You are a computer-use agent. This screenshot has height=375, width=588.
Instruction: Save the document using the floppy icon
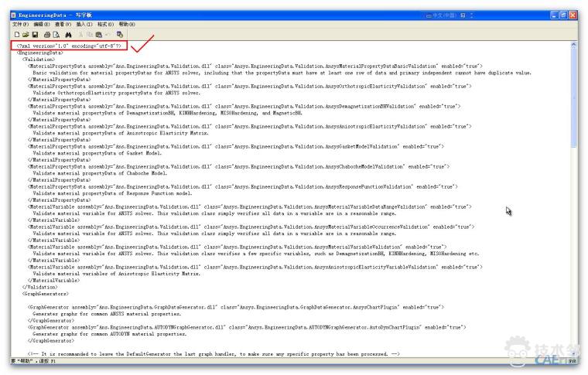pyautogui.click(x=34, y=35)
